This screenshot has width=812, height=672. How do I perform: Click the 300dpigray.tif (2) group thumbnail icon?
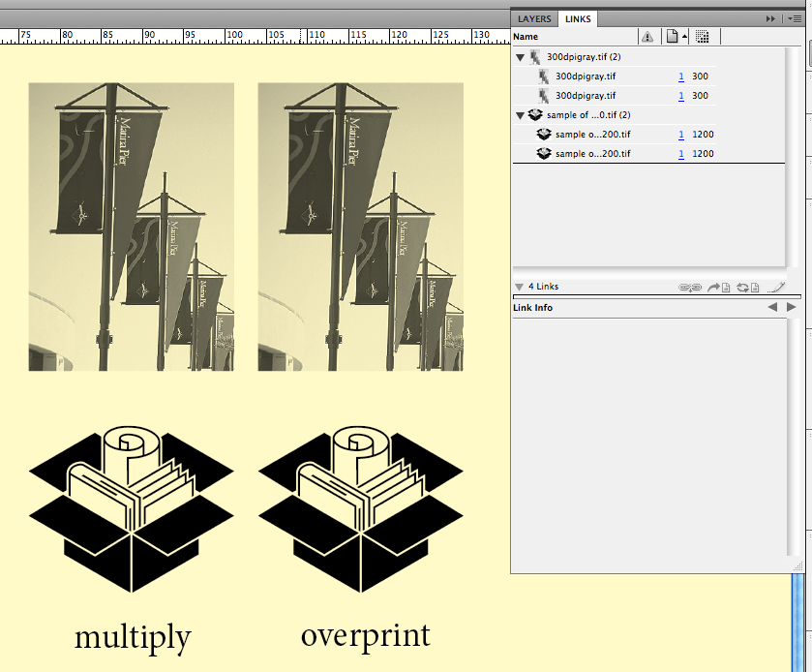click(x=535, y=57)
